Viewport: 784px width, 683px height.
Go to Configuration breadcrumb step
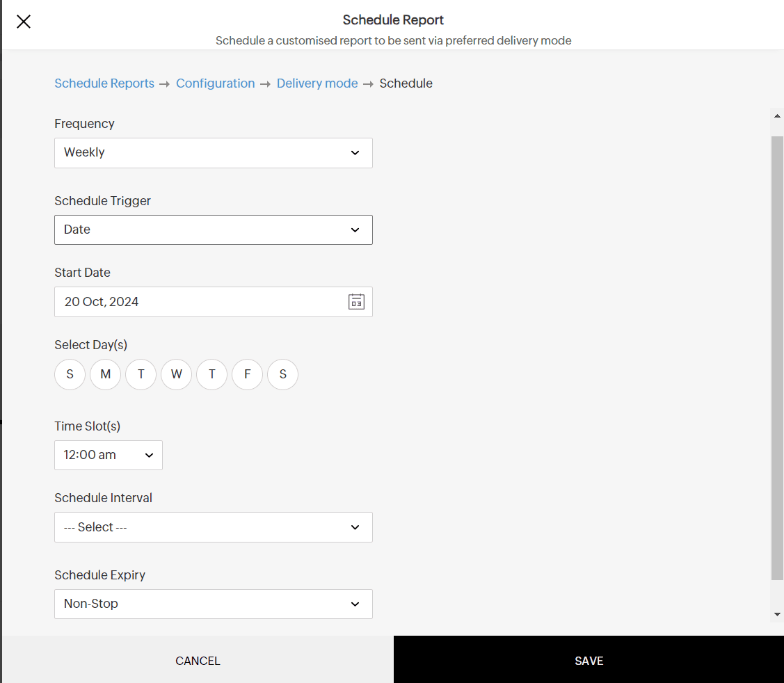coord(216,83)
